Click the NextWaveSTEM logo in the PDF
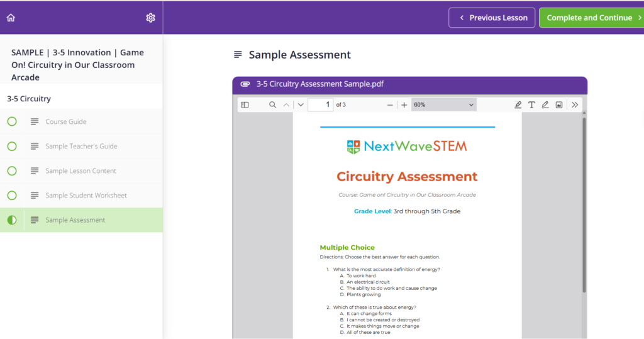This screenshot has width=644, height=339. 407,147
